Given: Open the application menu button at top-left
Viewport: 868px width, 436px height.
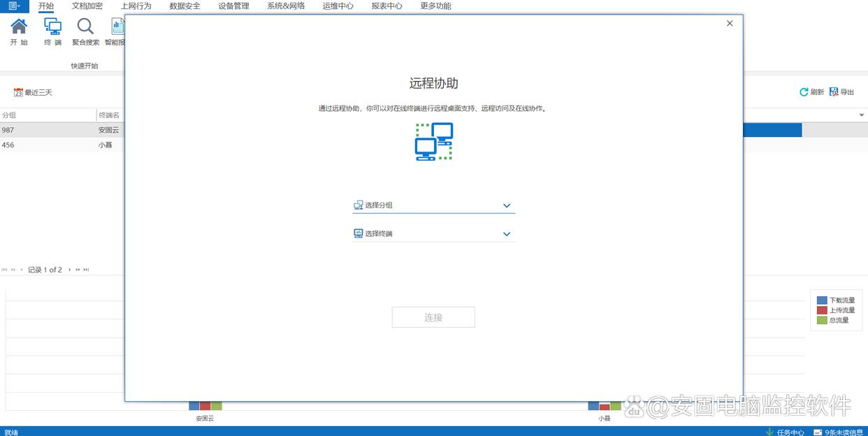Looking at the screenshot, I should 14,6.
